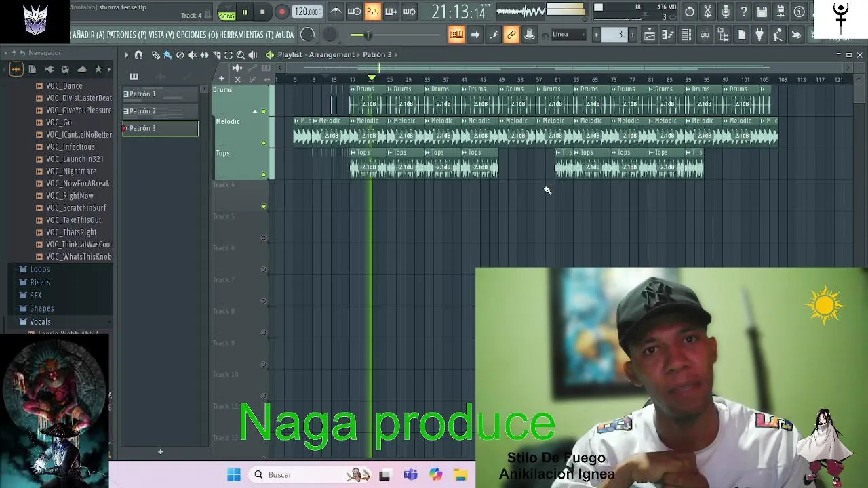Click the pattern selector arrow before number 3
The height and width of the screenshot is (488, 868).
[x=597, y=35]
